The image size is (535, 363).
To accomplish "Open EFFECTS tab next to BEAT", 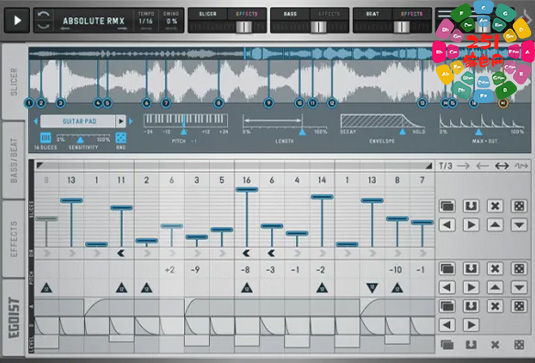I will coord(412,14).
